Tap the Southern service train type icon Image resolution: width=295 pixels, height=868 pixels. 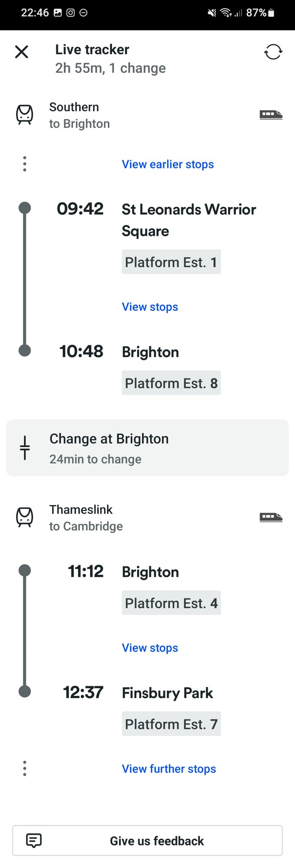click(271, 114)
